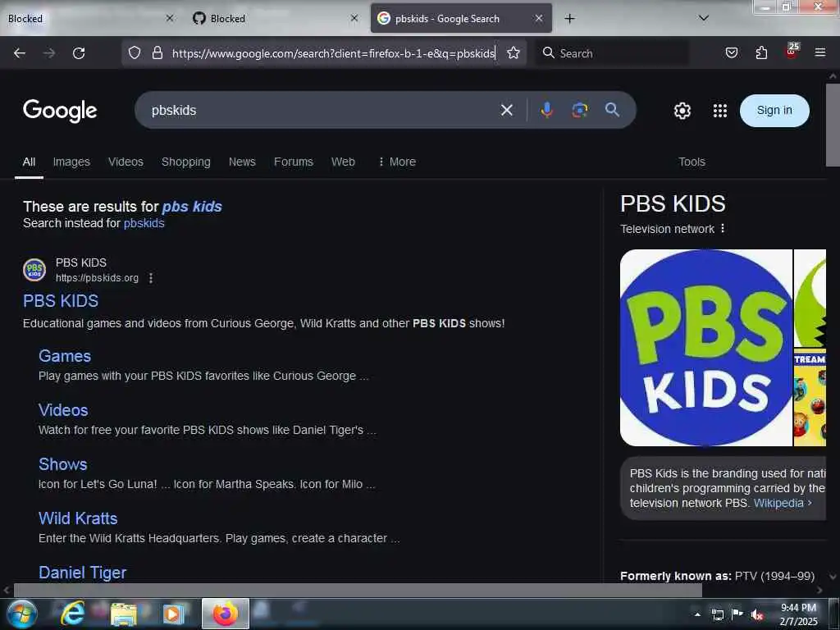Select the News search tab

[242, 162]
